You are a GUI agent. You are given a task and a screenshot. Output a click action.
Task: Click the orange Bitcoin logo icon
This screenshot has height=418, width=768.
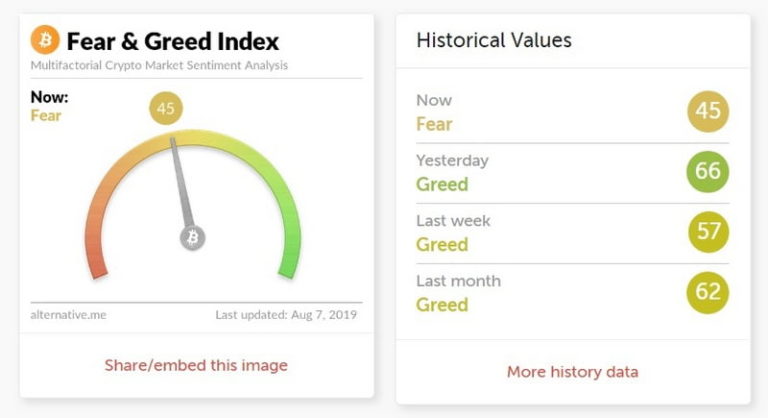coord(45,40)
